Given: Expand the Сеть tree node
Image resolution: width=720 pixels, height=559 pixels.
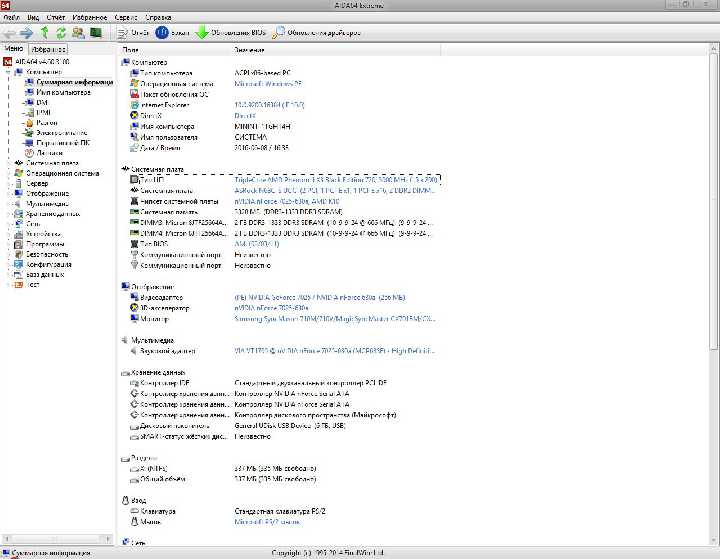Looking at the screenshot, I should (8, 224).
